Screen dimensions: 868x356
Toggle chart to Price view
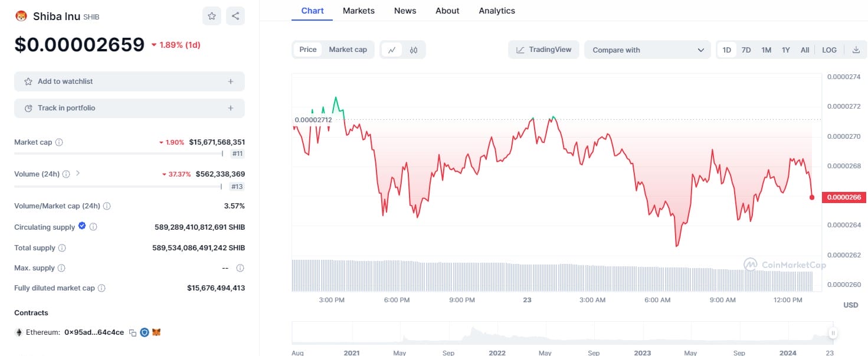pyautogui.click(x=308, y=50)
